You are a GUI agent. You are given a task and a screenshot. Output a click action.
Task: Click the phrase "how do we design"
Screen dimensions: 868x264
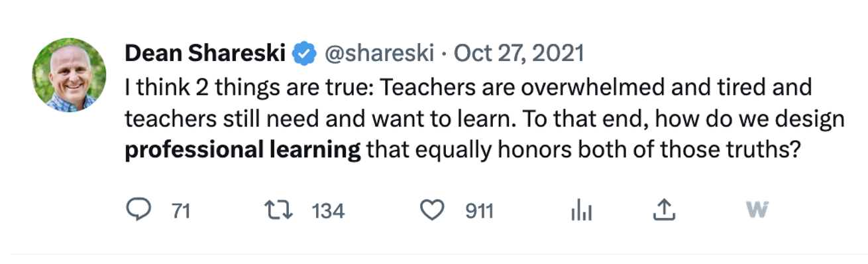pos(760,119)
